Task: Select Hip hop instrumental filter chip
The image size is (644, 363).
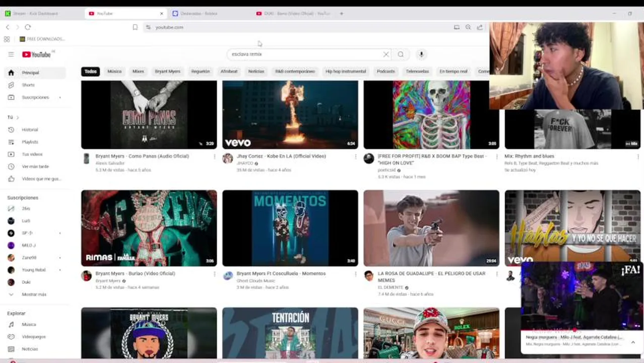Action: pyautogui.click(x=346, y=72)
